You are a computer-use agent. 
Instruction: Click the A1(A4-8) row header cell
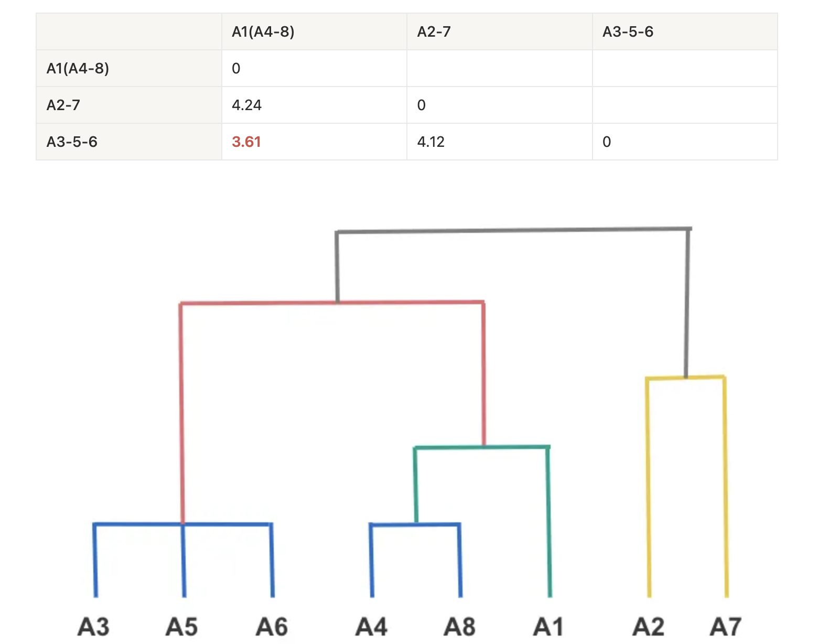[x=78, y=69]
